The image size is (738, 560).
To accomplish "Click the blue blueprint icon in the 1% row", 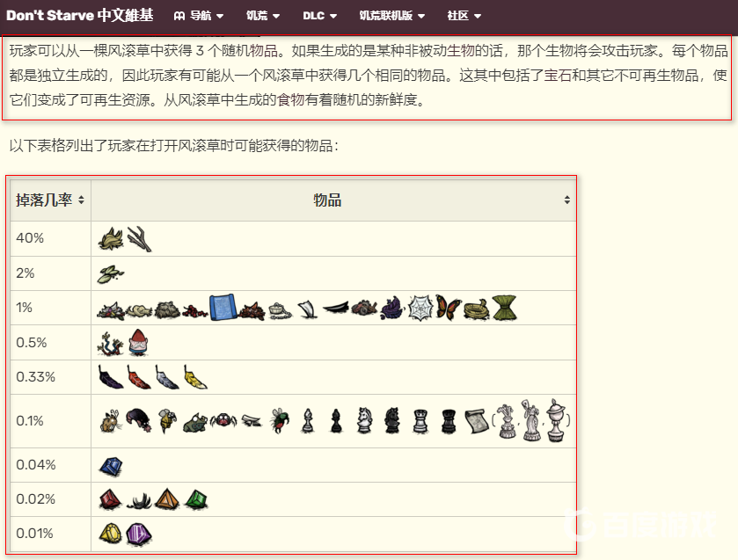I will [223, 308].
